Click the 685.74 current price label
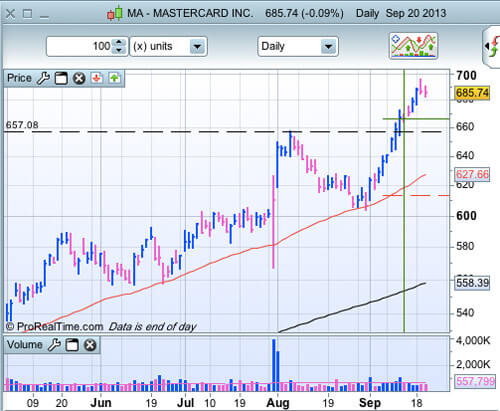This screenshot has height=411, width=500. [x=472, y=93]
